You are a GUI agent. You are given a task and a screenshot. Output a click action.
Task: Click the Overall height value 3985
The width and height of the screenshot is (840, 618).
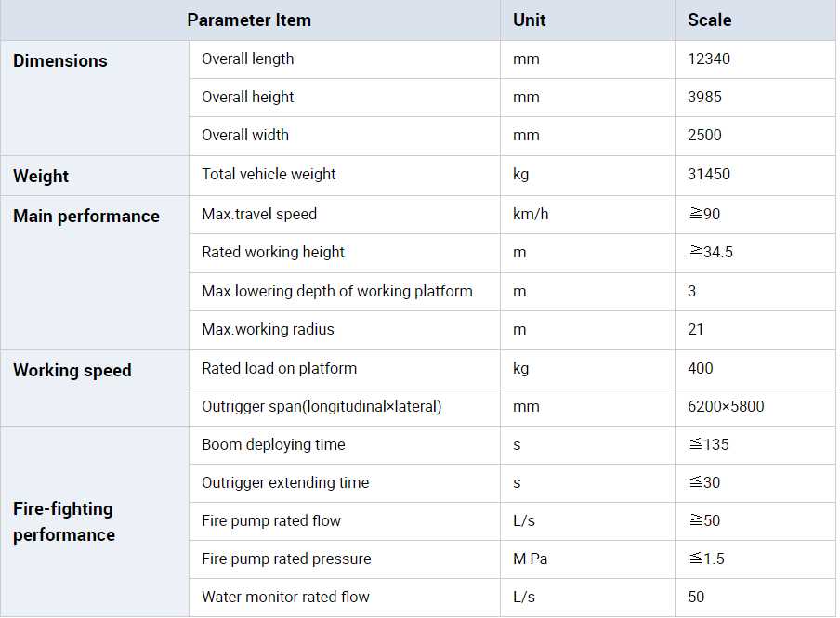(704, 97)
